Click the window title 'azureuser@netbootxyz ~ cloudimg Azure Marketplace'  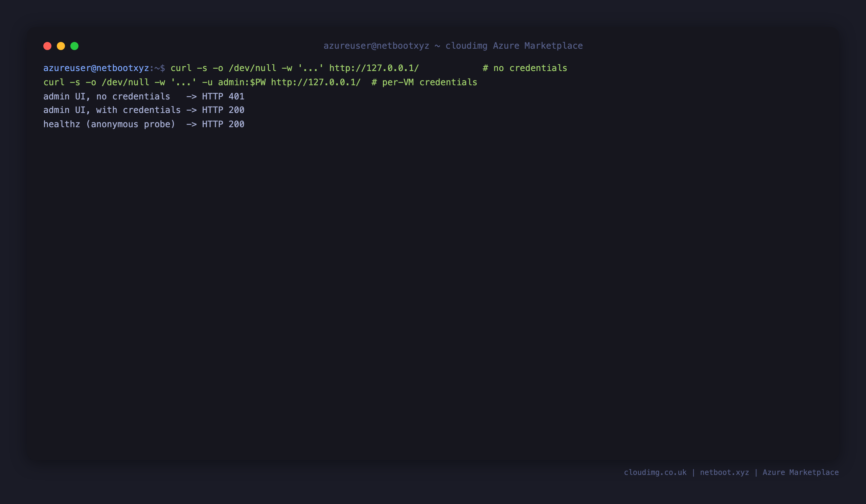point(453,46)
